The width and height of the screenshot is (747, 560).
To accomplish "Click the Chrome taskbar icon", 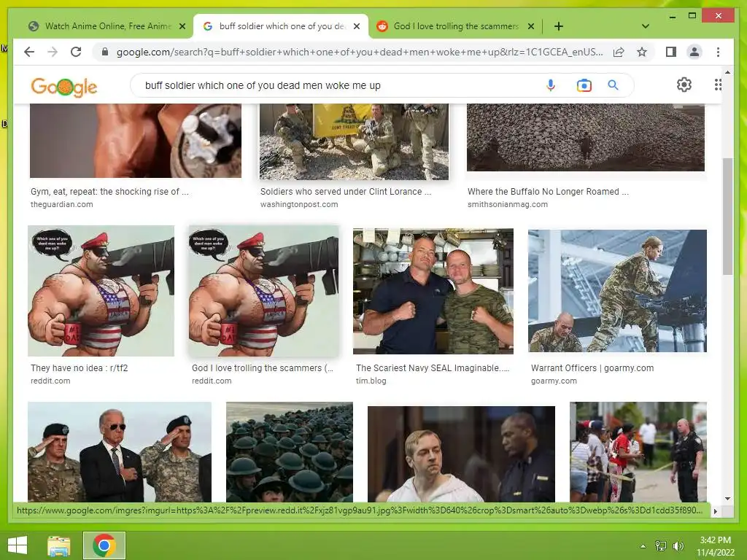I will coord(104,545).
